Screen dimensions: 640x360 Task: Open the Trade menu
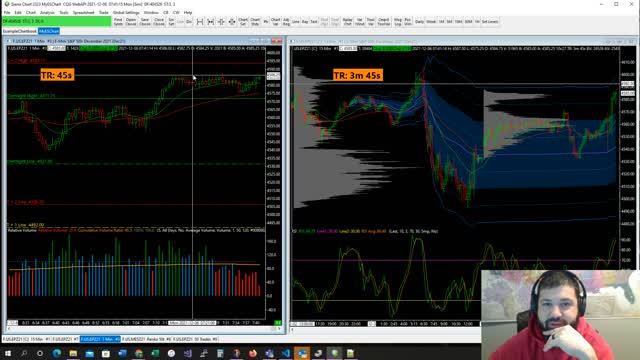coord(104,13)
